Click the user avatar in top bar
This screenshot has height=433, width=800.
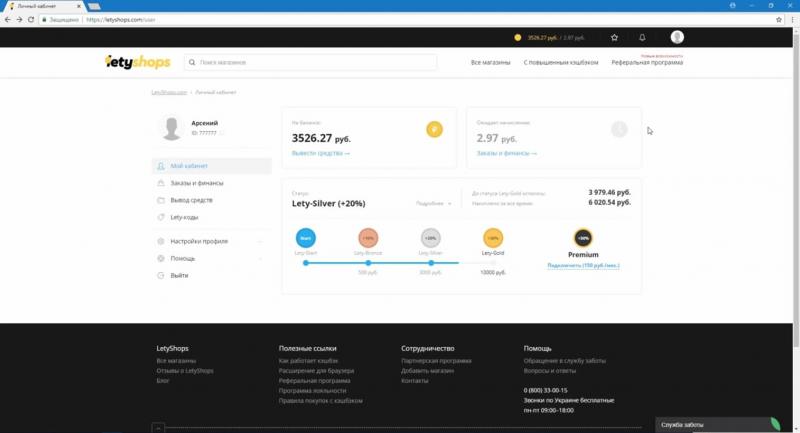point(677,38)
